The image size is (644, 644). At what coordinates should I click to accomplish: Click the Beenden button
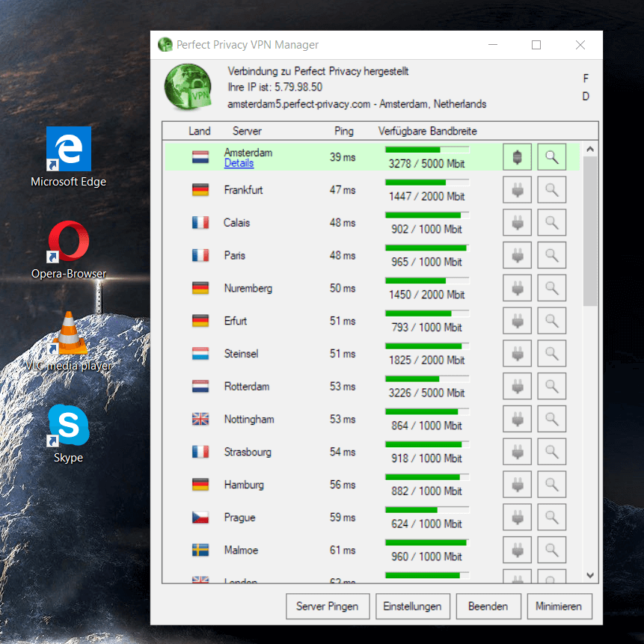pos(488,606)
